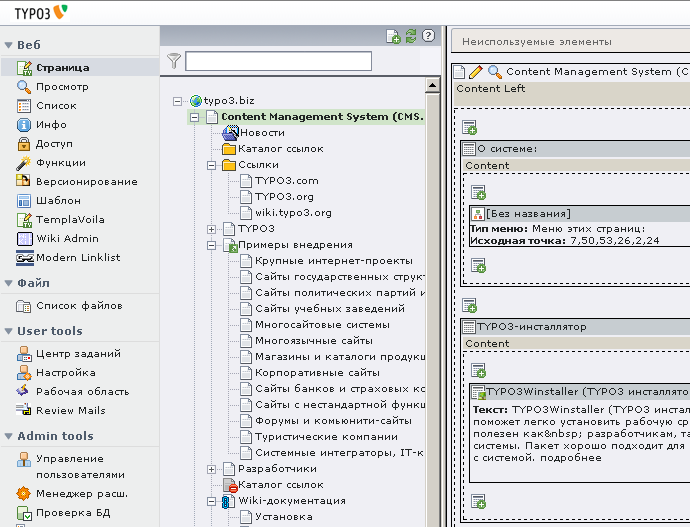Open Туристические компании page
This screenshot has height=527, width=690.
click(x=326, y=437)
